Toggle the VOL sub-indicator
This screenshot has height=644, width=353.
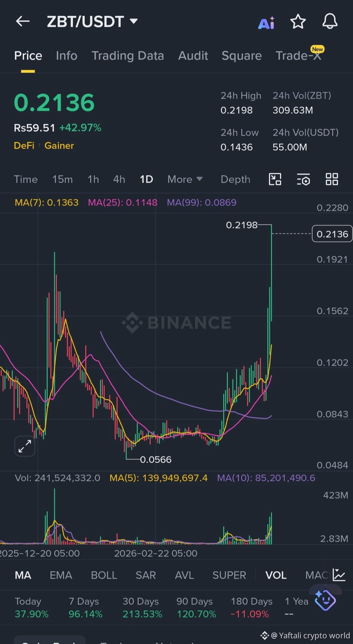pyautogui.click(x=276, y=575)
